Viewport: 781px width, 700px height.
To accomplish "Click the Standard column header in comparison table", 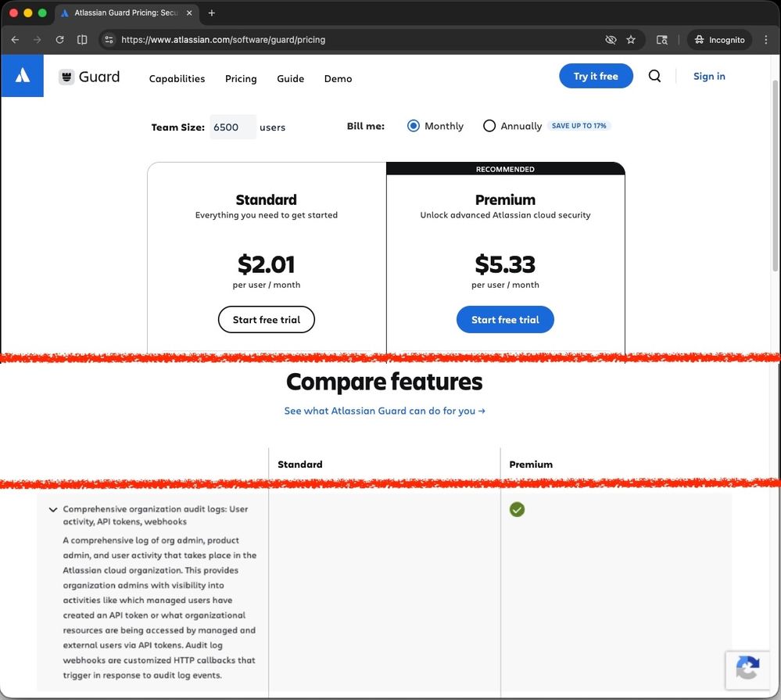I will (x=300, y=465).
